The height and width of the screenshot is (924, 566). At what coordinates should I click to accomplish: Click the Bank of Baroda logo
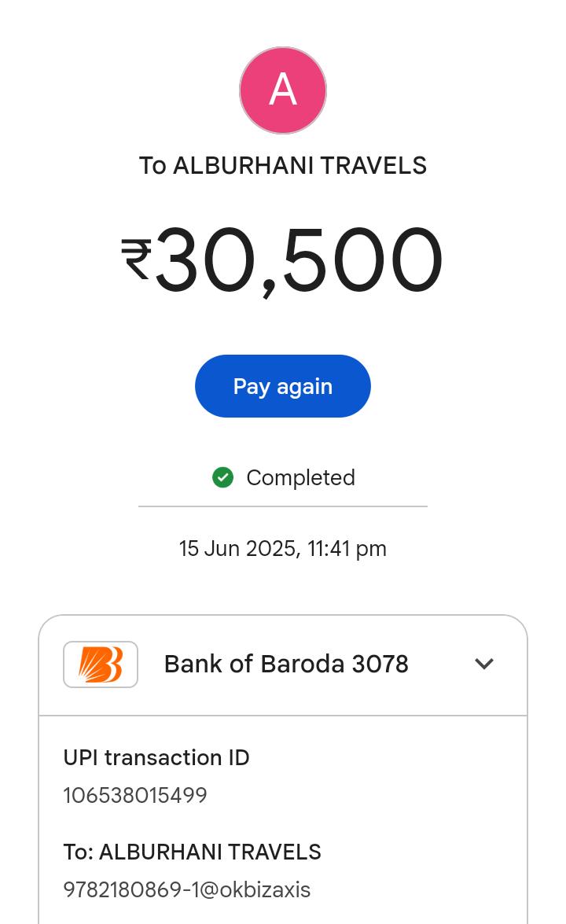[101, 664]
